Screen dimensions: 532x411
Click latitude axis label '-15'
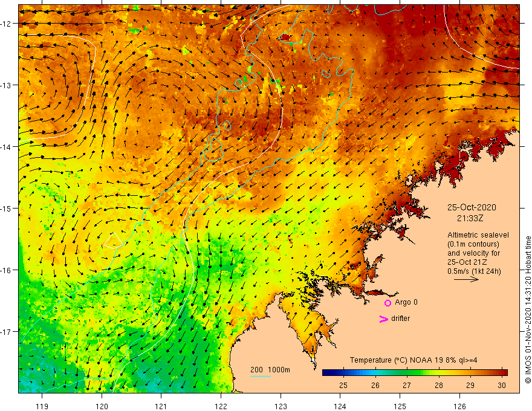pos(6,208)
